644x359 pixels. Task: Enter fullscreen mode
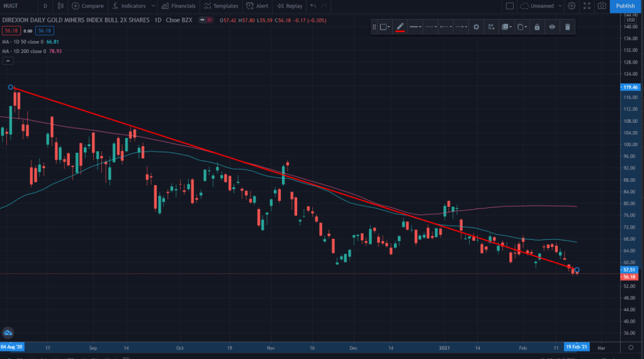pyautogui.click(x=587, y=6)
